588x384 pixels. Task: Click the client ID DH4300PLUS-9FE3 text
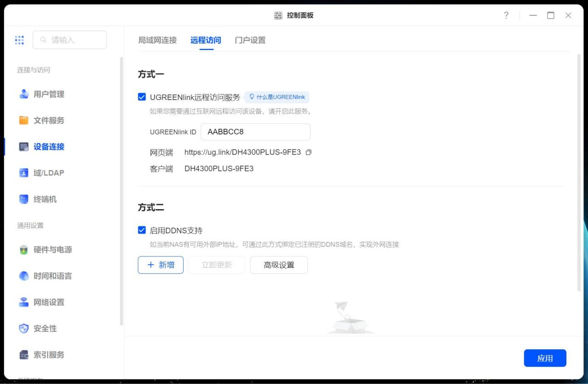(219, 168)
